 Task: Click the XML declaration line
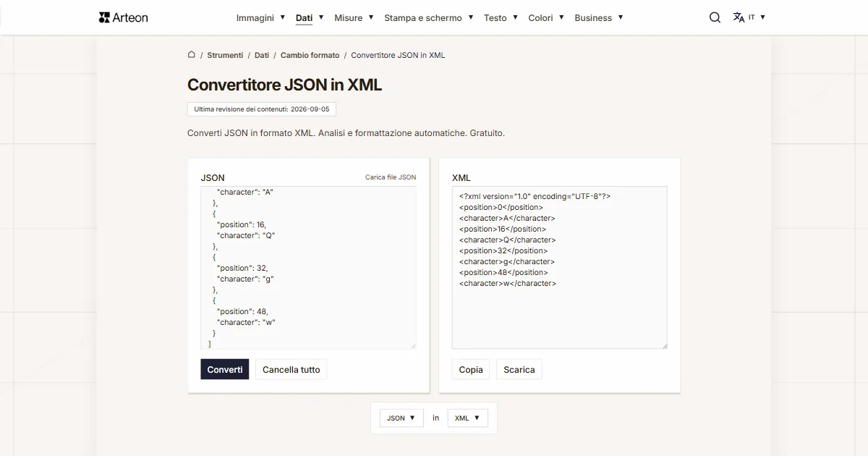point(535,196)
